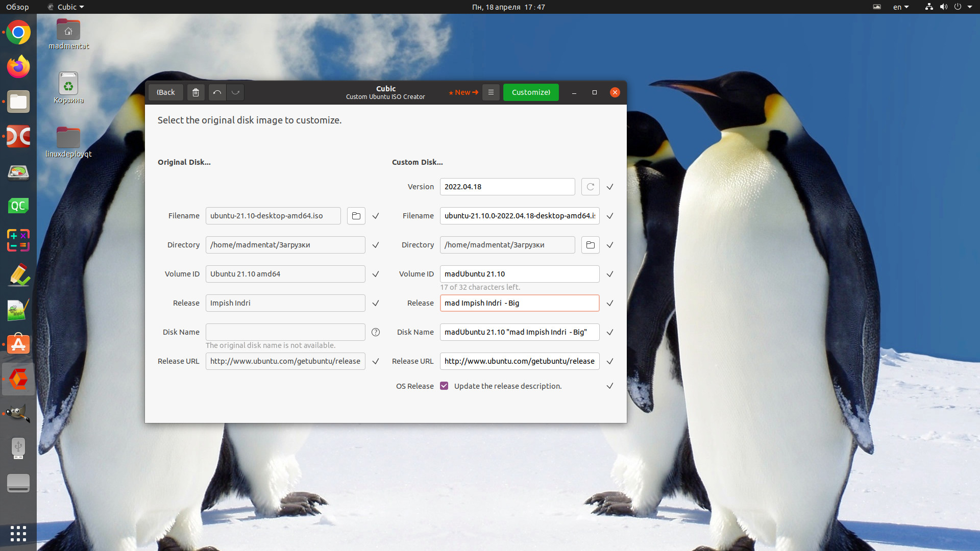Click the New star link in header
This screenshot has width=980, height=551.
pos(463,92)
